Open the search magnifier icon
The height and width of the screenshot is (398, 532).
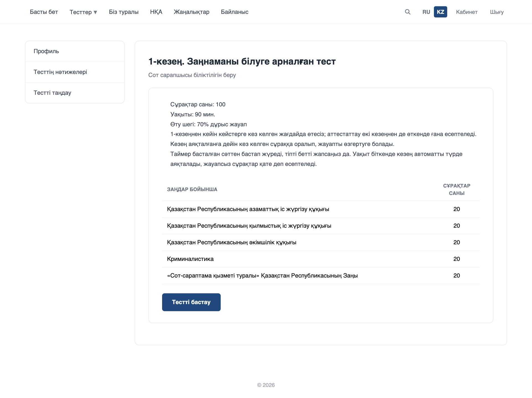point(408,12)
